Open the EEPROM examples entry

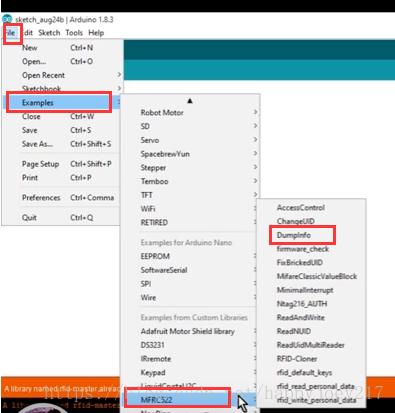189,256
